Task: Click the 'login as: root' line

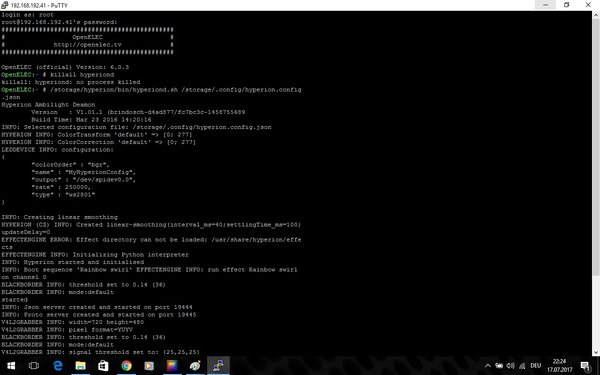Action: pyautogui.click(x=28, y=15)
